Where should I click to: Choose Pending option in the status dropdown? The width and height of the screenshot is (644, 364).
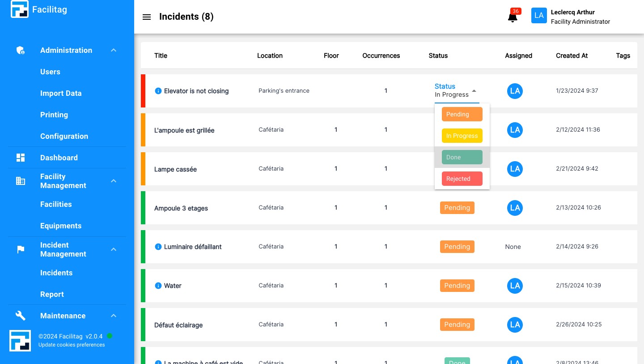462,114
